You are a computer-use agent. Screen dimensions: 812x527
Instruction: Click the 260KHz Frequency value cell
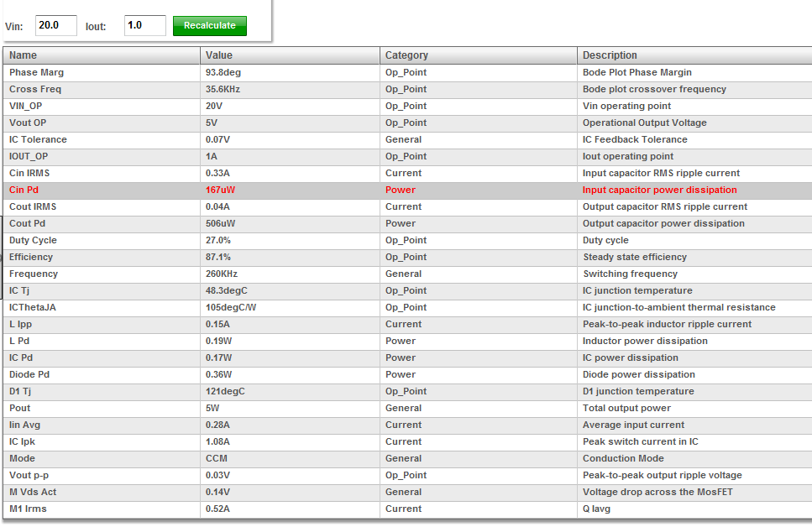pos(290,274)
